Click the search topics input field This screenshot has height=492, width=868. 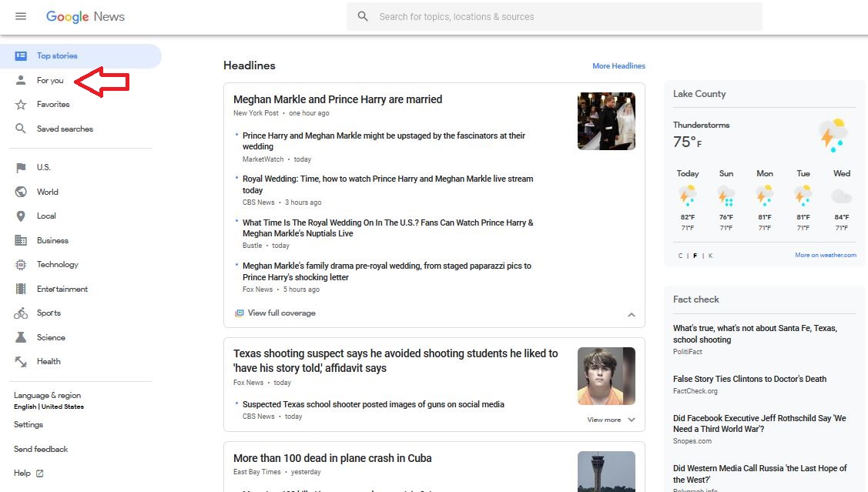click(x=554, y=17)
